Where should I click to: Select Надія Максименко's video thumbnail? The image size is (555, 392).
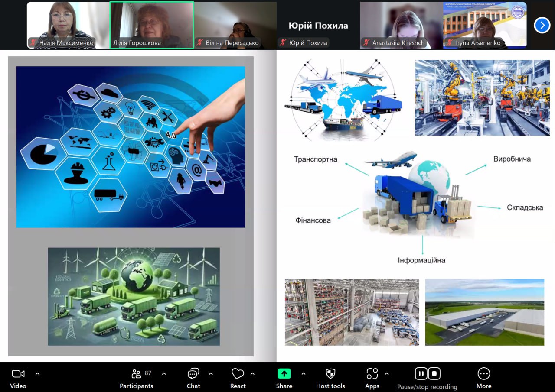[61, 25]
